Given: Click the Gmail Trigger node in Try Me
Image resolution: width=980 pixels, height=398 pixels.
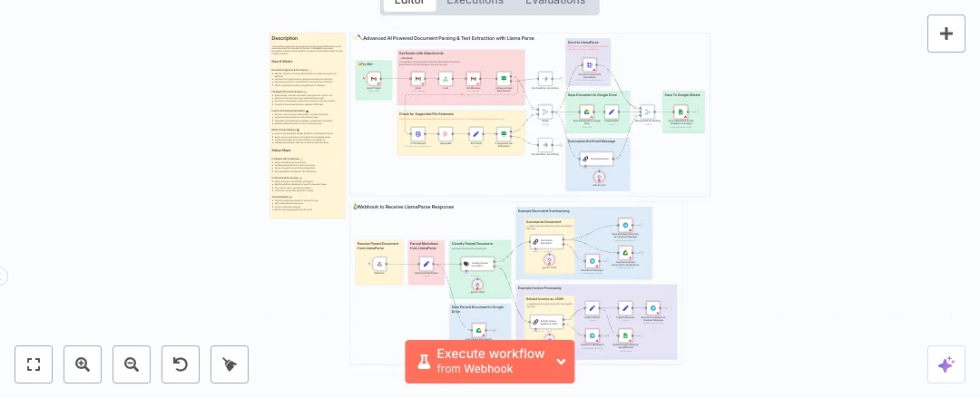Looking at the screenshot, I should click(374, 80).
